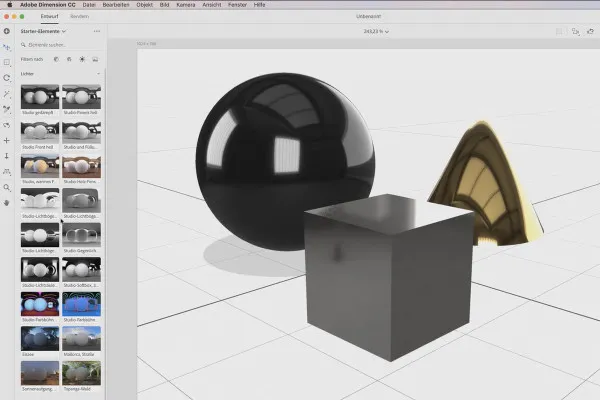
Task: Select the Select and Rotate tool
Action: pyautogui.click(x=7, y=78)
